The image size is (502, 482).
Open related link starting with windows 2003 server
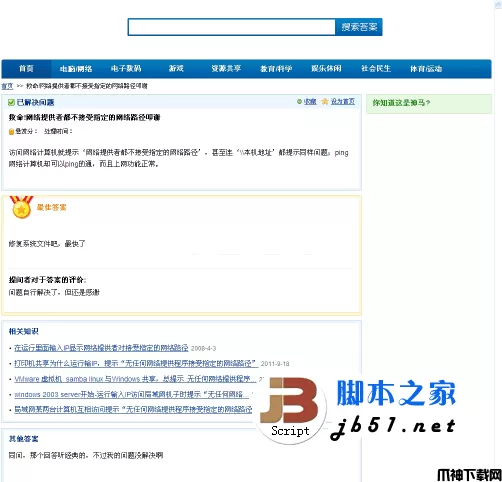tap(131, 394)
